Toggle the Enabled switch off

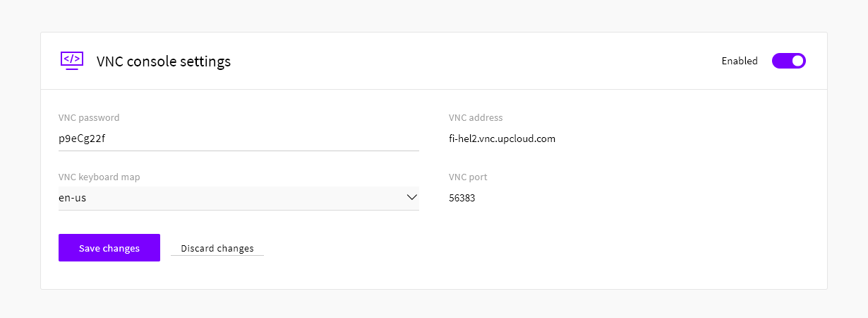tap(788, 61)
